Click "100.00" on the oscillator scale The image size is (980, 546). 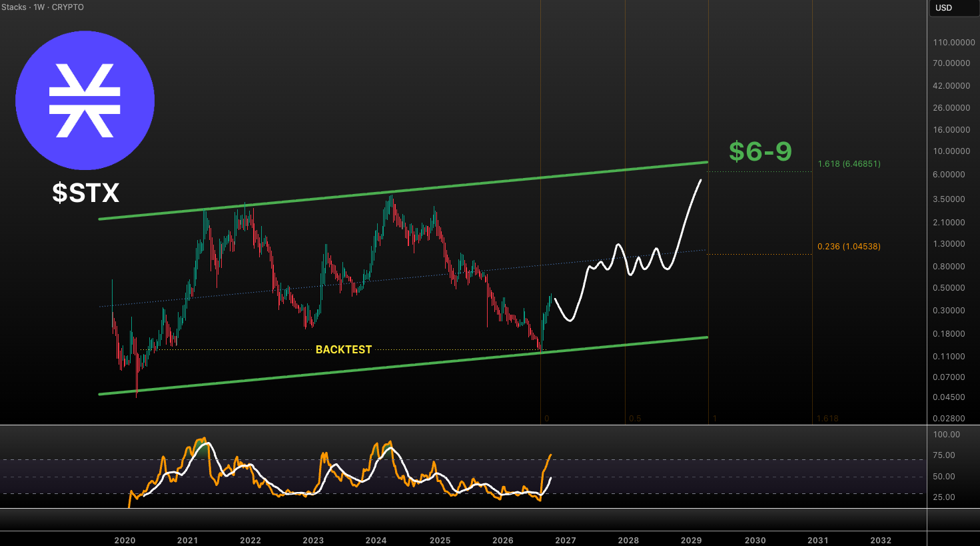[x=947, y=435]
